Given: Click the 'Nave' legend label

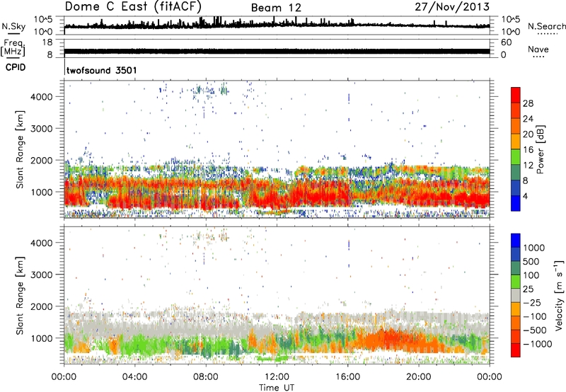Looking at the screenshot, I should coord(538,49).
